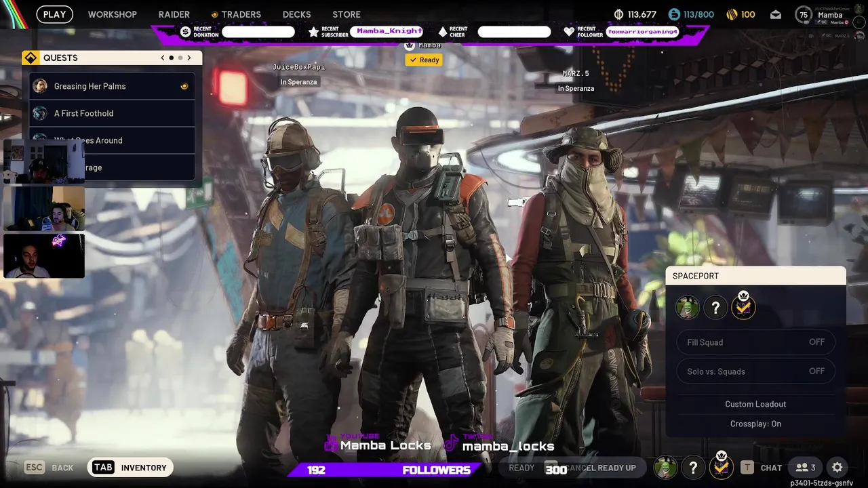
Task: Click the recent cheer diamond icon
Action: [x=442, y=32]
